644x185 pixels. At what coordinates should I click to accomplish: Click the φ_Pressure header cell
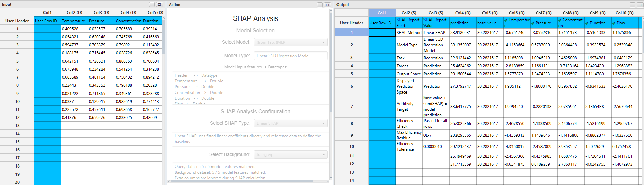pos(544,23)
